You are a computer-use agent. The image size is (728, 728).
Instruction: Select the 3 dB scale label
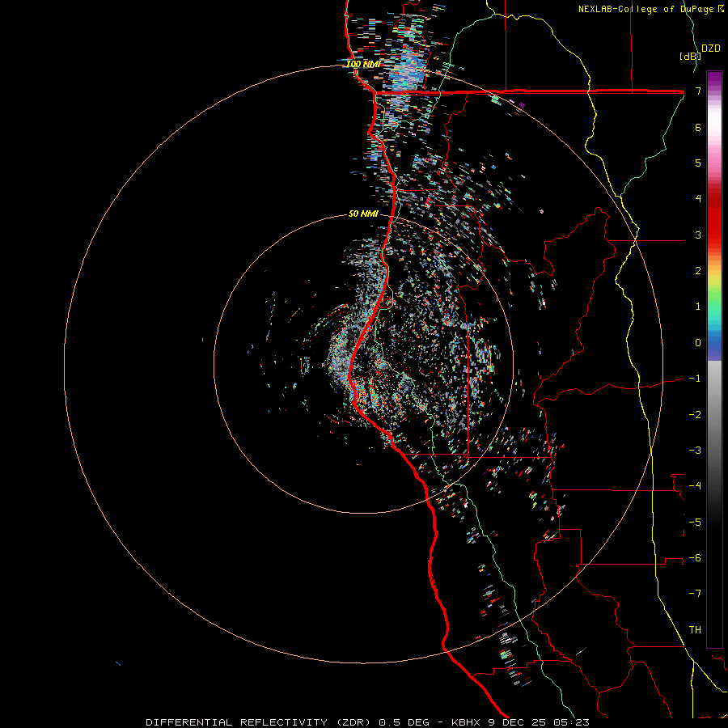[698, 235]
